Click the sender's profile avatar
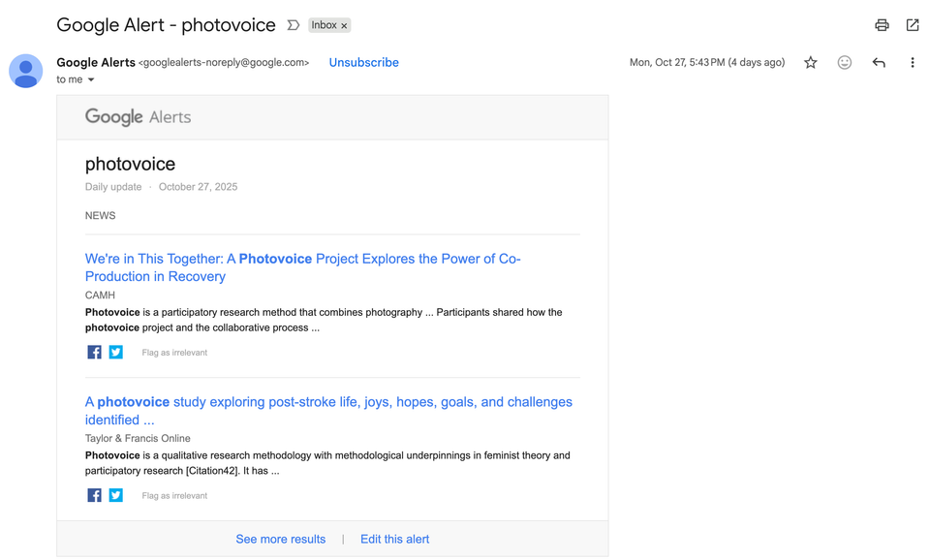930x560 pixels. (25, 71)
